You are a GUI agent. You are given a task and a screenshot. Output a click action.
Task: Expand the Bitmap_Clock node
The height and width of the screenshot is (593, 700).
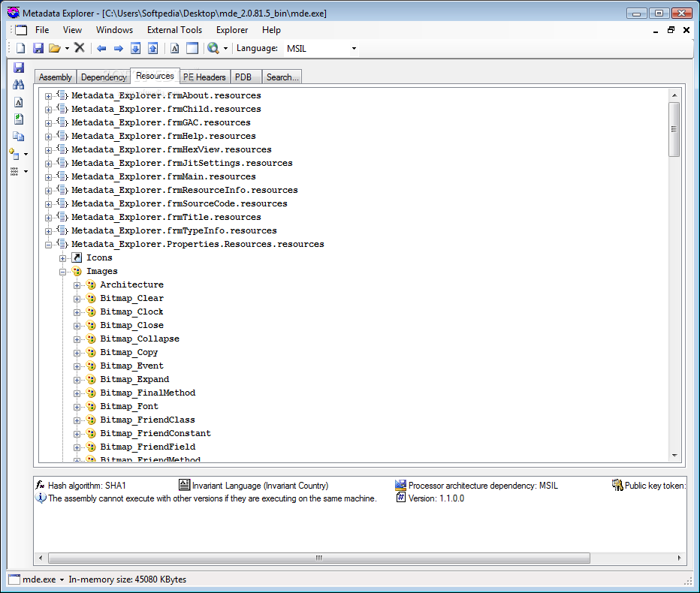[77, 312]
